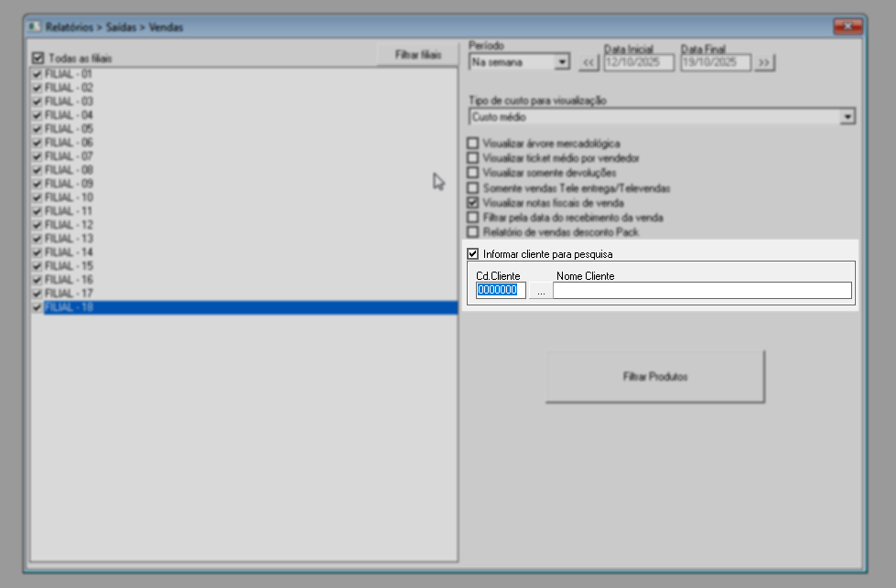Toggle the FILIAL - 14 checkbox

click(38, 252)
